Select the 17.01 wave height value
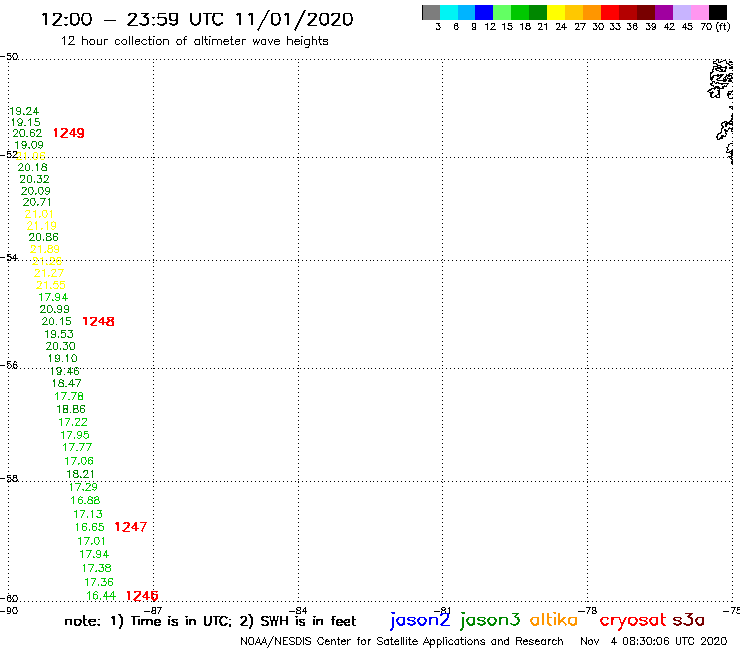This screenshot has height=650, width=740. [92, 541]
